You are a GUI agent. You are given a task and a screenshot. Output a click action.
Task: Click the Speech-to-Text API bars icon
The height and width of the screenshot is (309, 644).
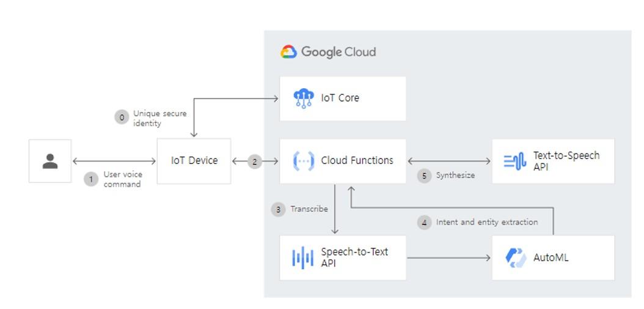(302, 258)
